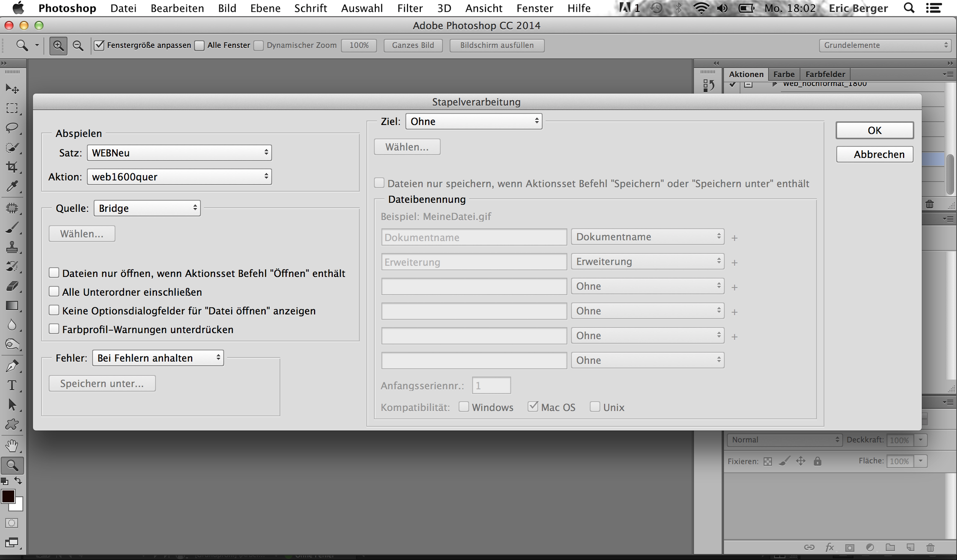Image resolution: width=957 pixels, height=560 pixels.
Task: Change the screen mode
Action: point(11,543)
